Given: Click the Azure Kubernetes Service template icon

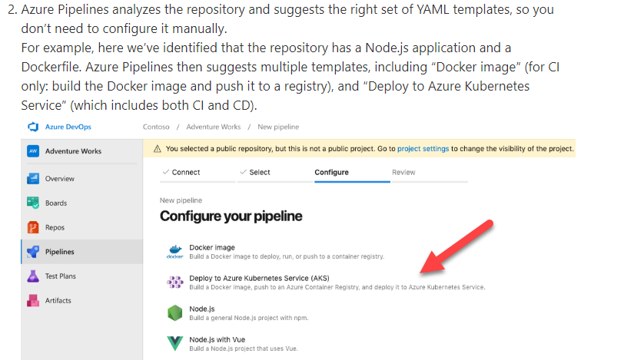Looking at the screenshot, I should (x=174, y=282).
